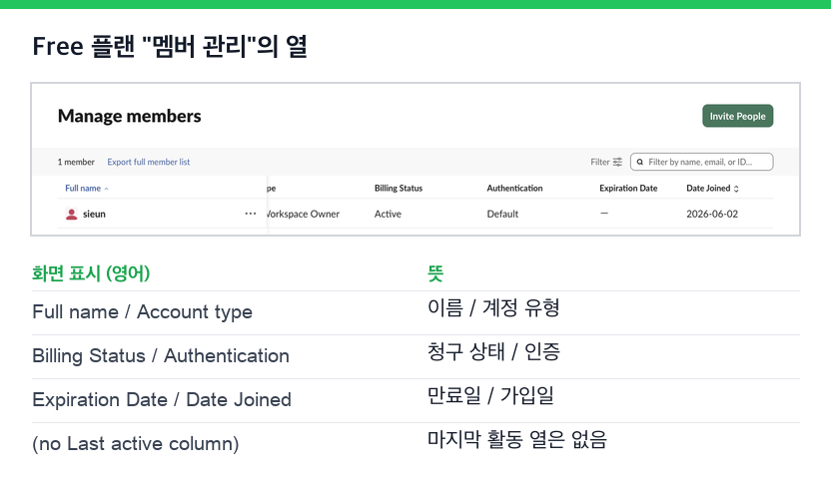This screenshot has height=504, width=831.
Task: Click the 화면 표시 (영어) column heading
Action: 91,273
